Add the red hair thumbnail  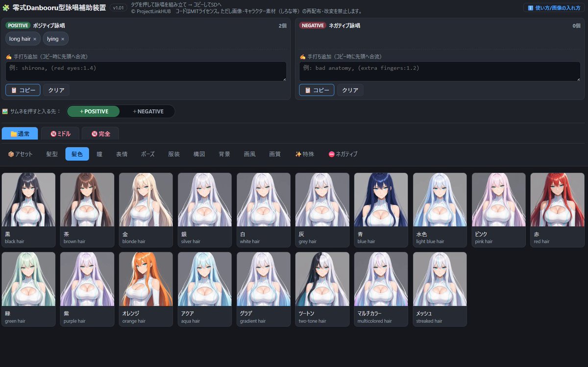558,210
